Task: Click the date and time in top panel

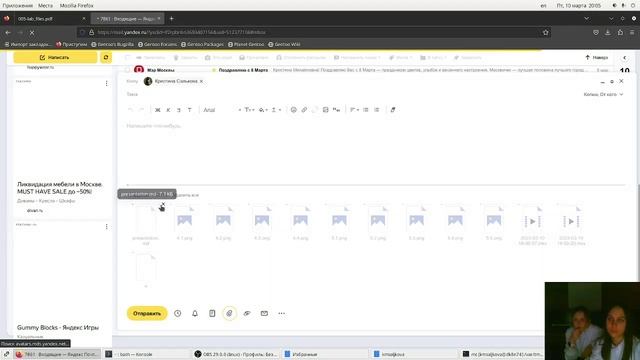Action: (x=579, y=5)
